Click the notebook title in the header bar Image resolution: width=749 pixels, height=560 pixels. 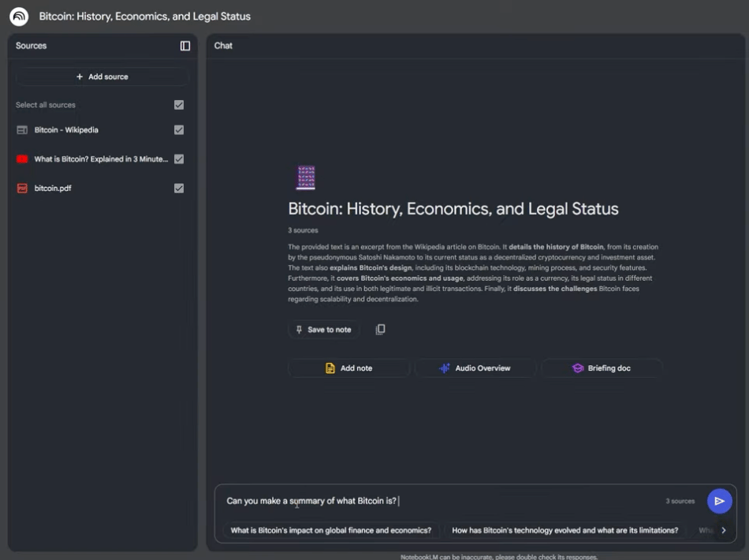(x=145, y=17)
